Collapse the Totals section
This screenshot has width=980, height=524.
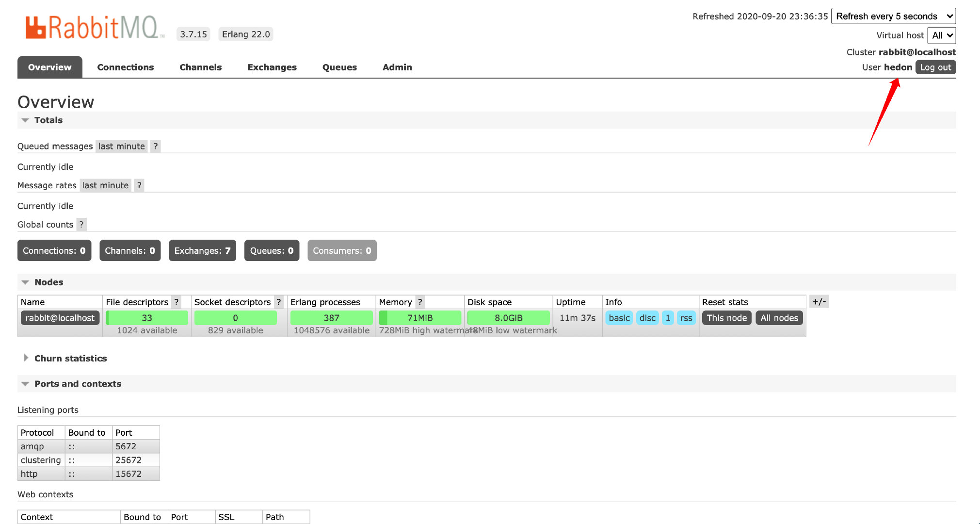point(48,120)
